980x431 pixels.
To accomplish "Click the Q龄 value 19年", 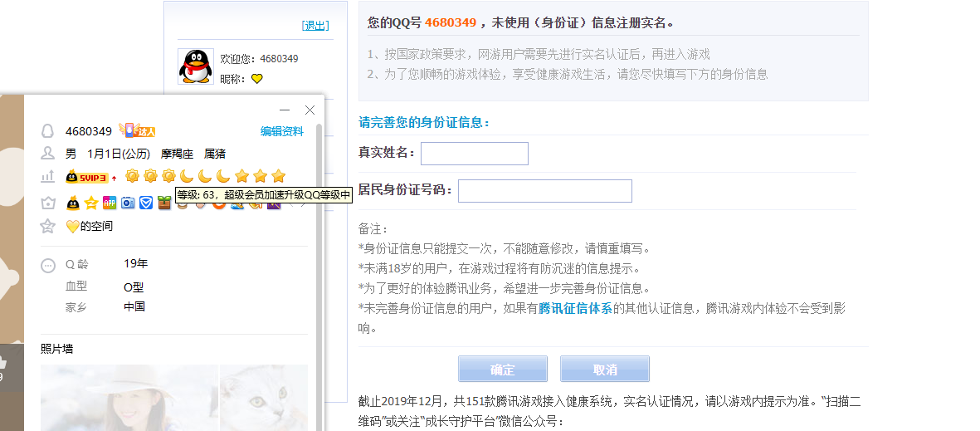I will 135,263.
